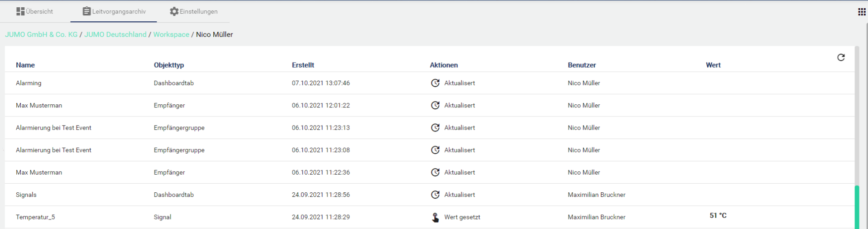Click the 51 °C value cell
This screenshot has height=229, width=868.
click(718, 215)
